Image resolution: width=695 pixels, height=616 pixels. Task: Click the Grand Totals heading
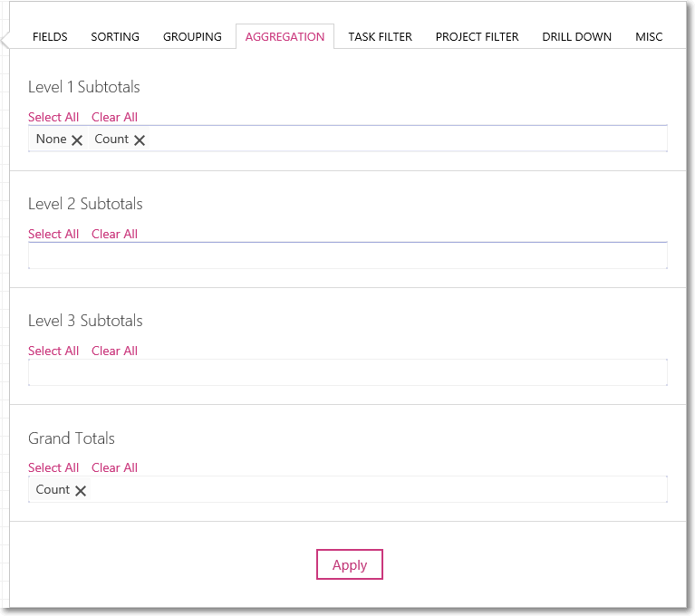[72, 438]
